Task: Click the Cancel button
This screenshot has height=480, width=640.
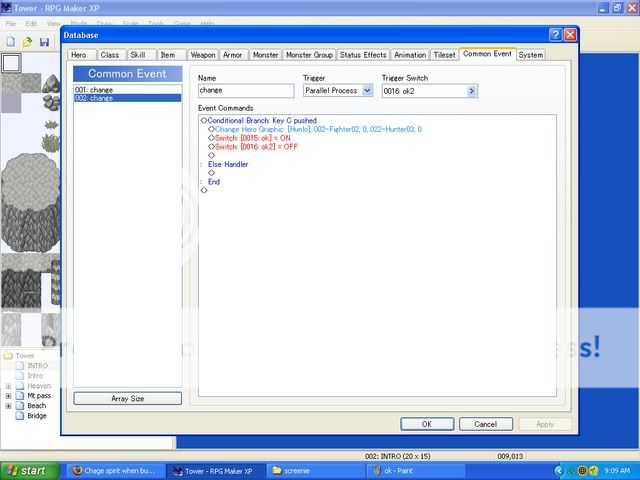Action: point(486,424)
